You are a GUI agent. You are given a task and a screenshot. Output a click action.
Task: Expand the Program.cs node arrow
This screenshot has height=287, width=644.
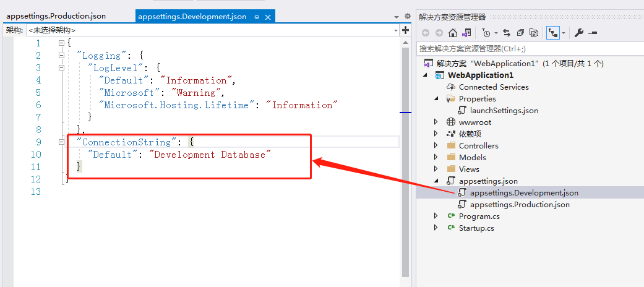coord(436,216)
